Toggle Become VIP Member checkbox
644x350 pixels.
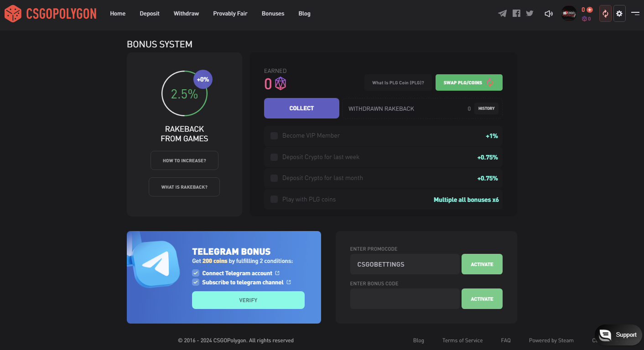pyautogui.click(x=274, y=136)
